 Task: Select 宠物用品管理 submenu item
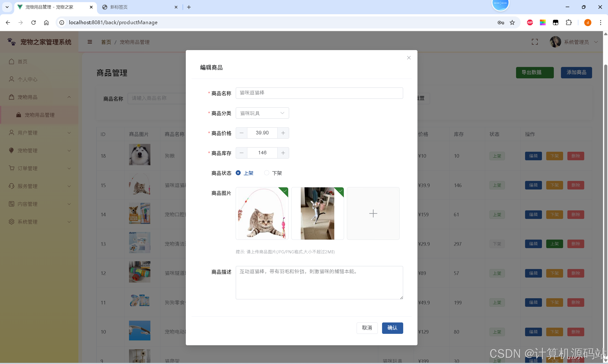(39, 115)
